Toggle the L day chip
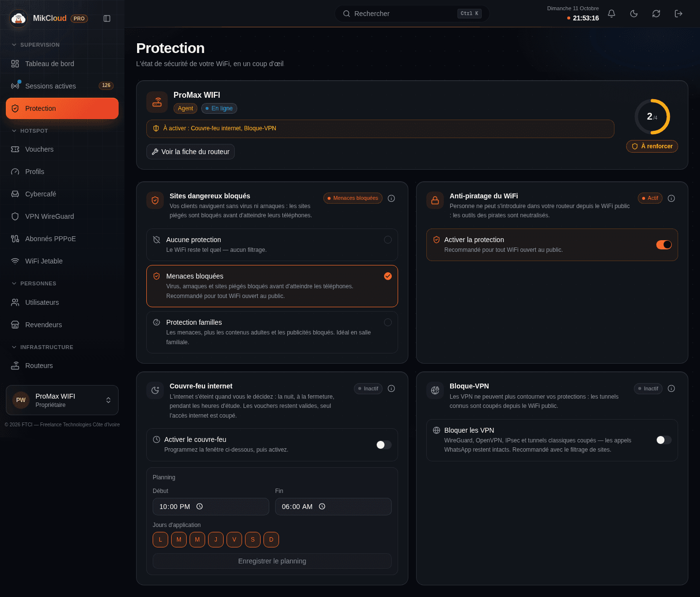The image size is (700, 597). [160, 540]
